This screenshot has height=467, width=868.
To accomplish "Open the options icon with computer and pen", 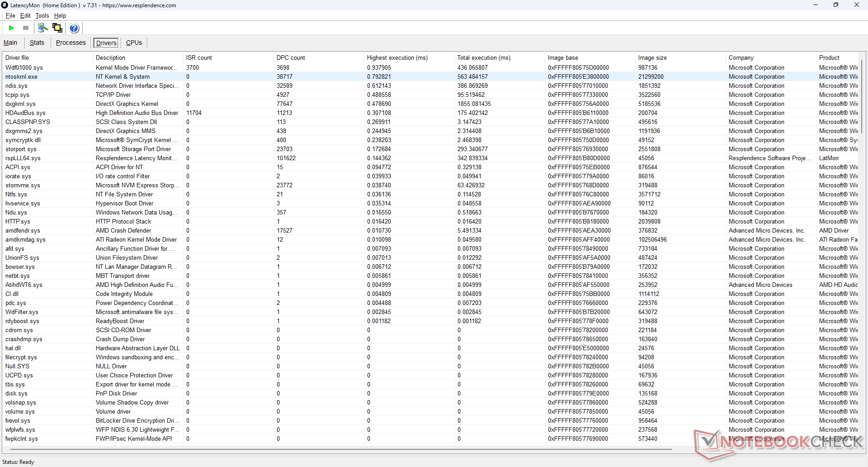I will (42, 28).
